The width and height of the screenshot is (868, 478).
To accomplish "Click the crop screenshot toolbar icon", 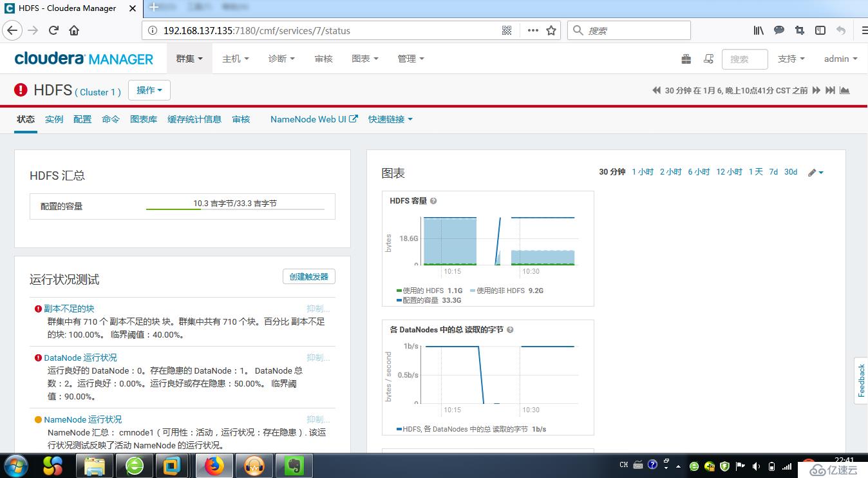I will tap(800, 30).
